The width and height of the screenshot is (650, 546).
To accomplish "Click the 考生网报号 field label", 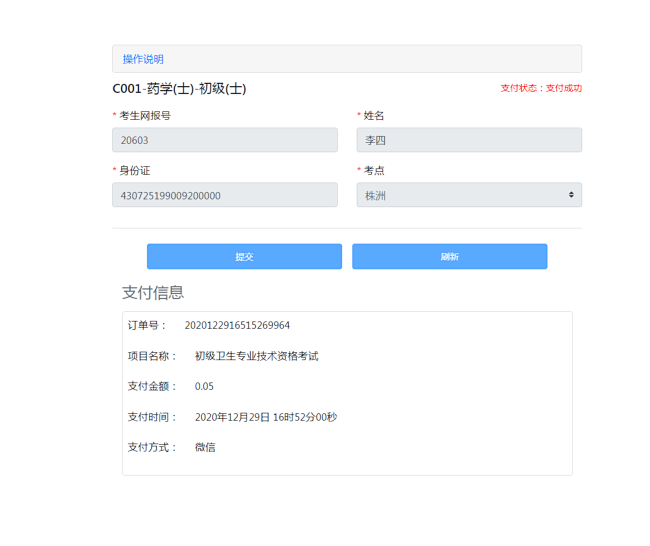I will coord(144,116).
